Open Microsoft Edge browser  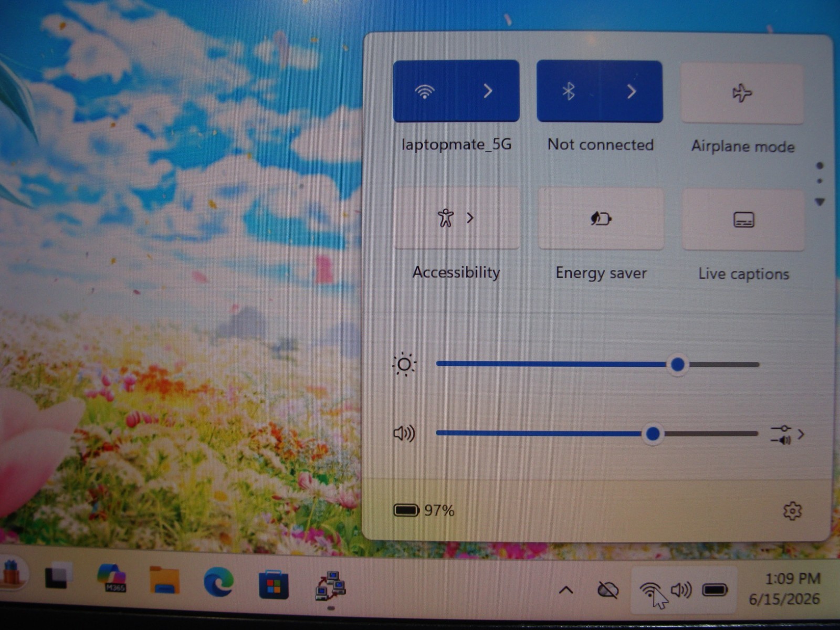(218, 582)
